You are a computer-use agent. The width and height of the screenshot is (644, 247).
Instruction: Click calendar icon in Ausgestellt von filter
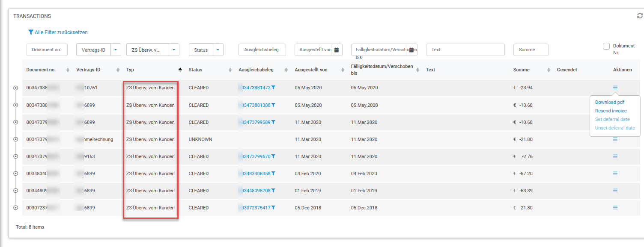[x=337, y=50]
